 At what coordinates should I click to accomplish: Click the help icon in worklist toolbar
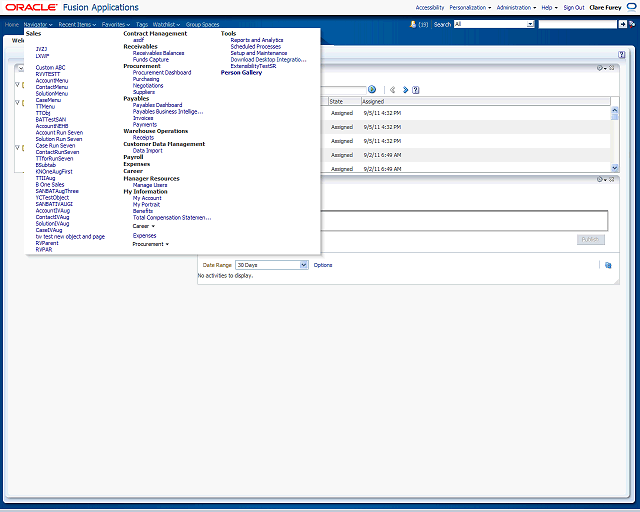tap(416, 89)
